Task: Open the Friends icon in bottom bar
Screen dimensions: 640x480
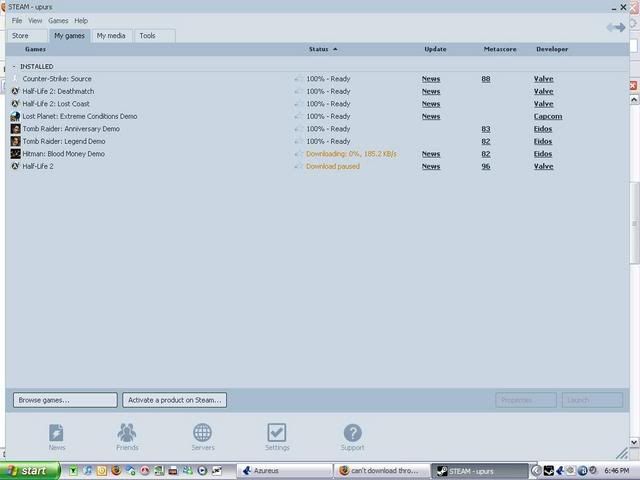Action: 127,435
